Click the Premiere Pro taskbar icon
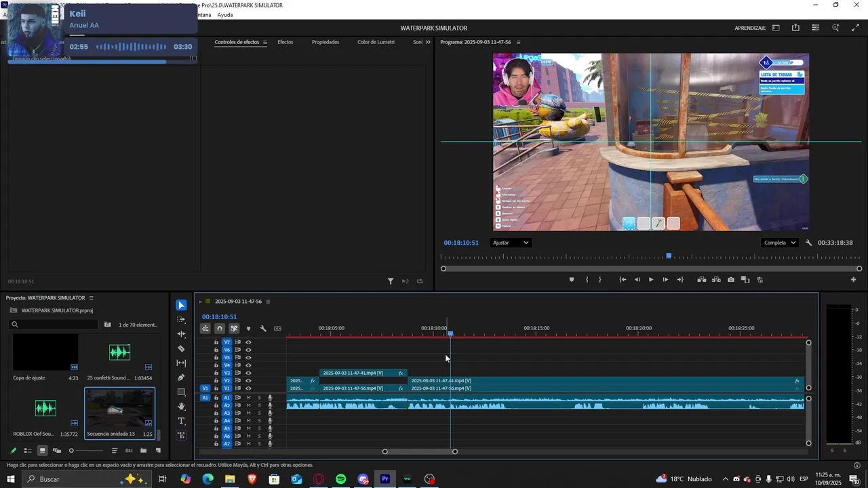Image resolution: width=868 pixels, height=488 pixels. tap(385, 479)
